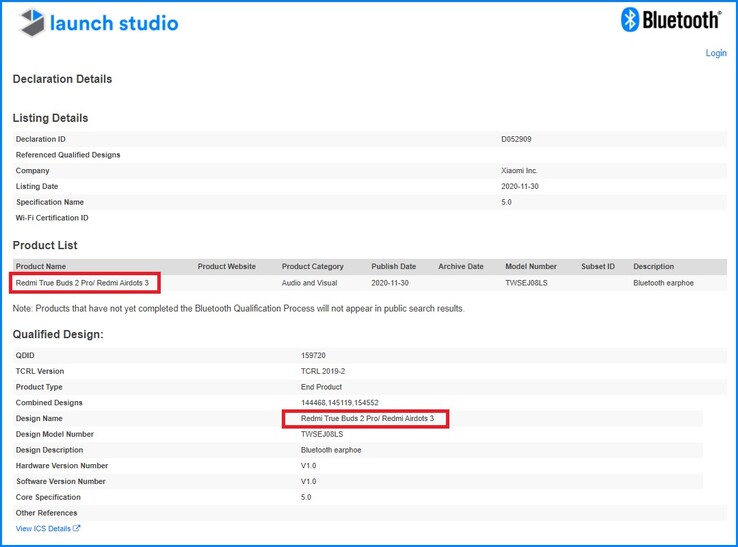Click the Product Category column header
This screenshot has height=547, width=738.
pos(312,267)
